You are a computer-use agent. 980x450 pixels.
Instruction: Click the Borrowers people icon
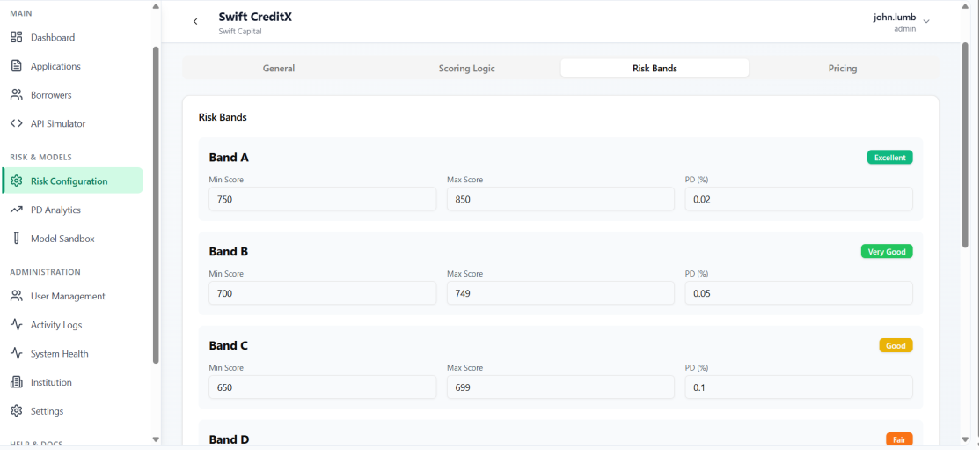(x=16, y=95)
